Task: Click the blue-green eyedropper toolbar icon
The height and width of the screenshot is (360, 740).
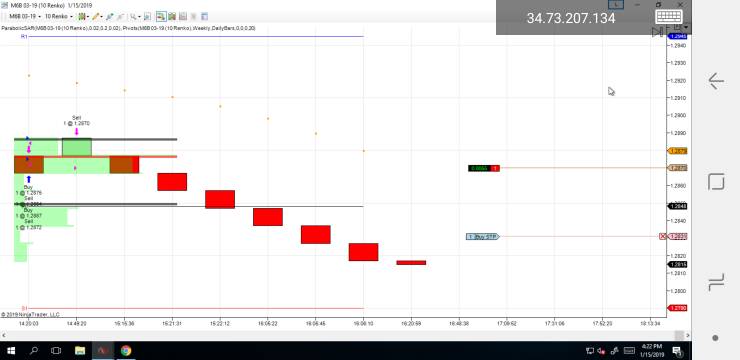Action: [x=110, y=17]
